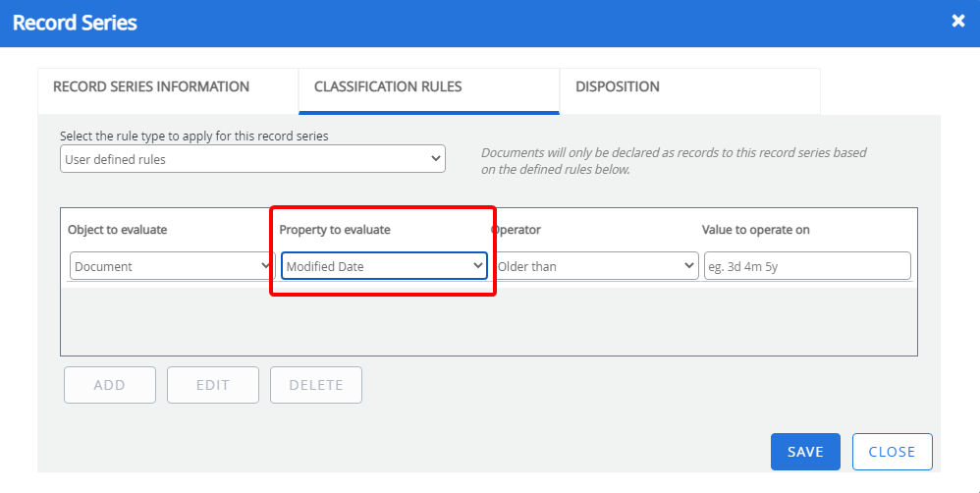This screenshot has height=493, width=980.
Task: Open the Disposition tab
Action: tap(618, 86)
